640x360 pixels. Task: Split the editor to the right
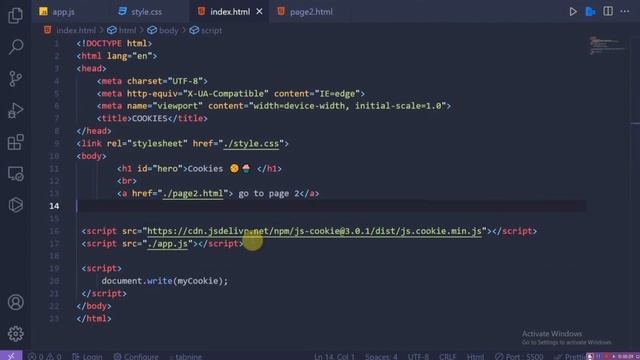(x=608, y=11)
